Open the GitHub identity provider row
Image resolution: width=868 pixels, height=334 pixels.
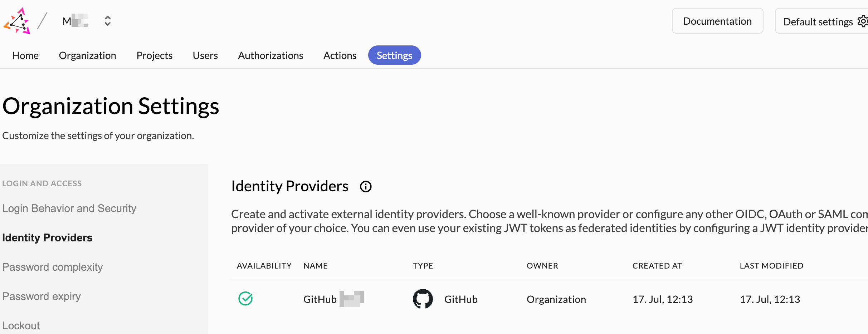click(x=550, y=299)
